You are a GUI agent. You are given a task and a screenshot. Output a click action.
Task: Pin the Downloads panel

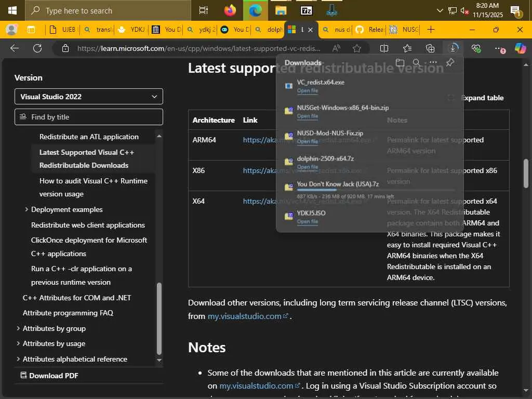(450, 62)
